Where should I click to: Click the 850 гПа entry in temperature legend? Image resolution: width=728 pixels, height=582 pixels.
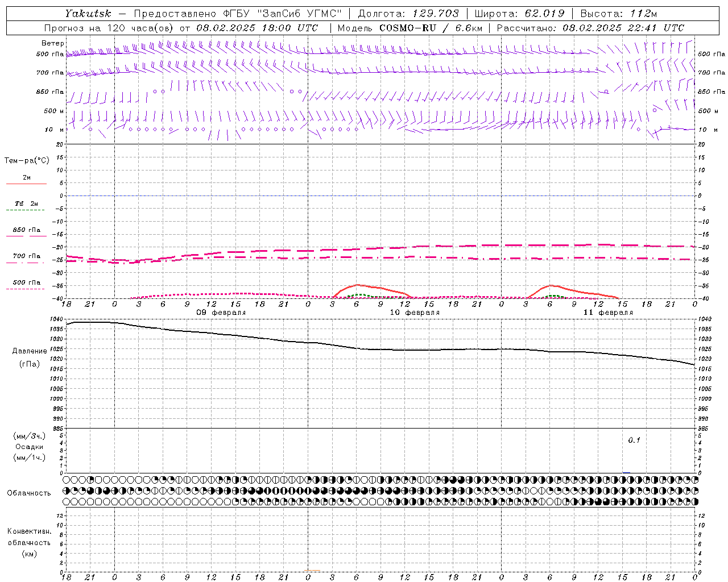click(x=27, y=230)
